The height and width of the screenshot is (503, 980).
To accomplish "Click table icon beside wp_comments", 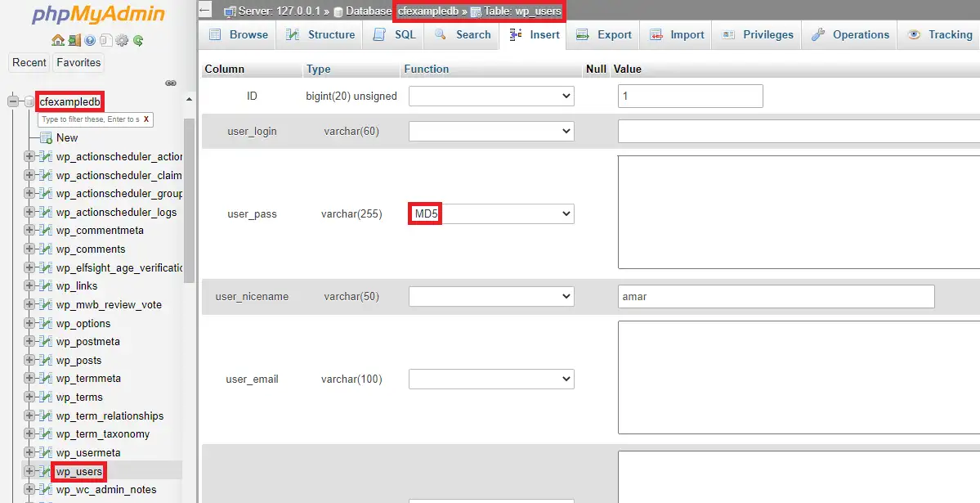I will pyautogui.click(x=45, y=249).
